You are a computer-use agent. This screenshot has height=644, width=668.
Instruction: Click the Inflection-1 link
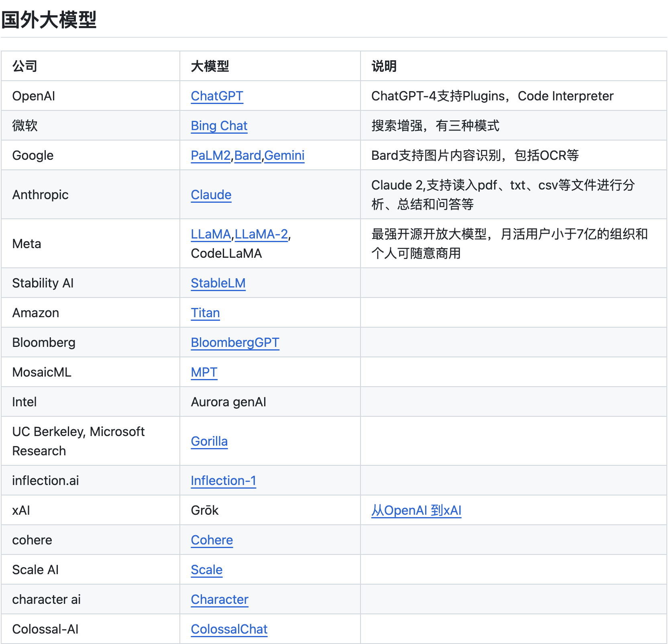pos(223,481)
